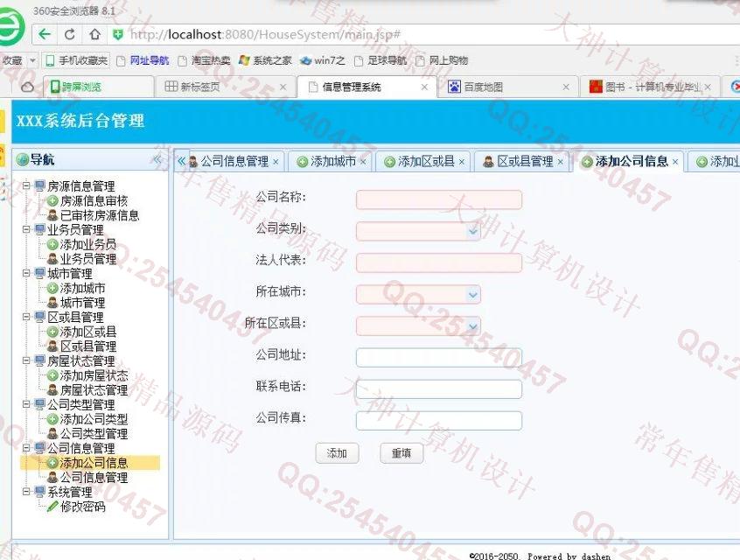740x560 pixels.
Task: Open the 所在区或县 dropdown
Action: point(473,325)
